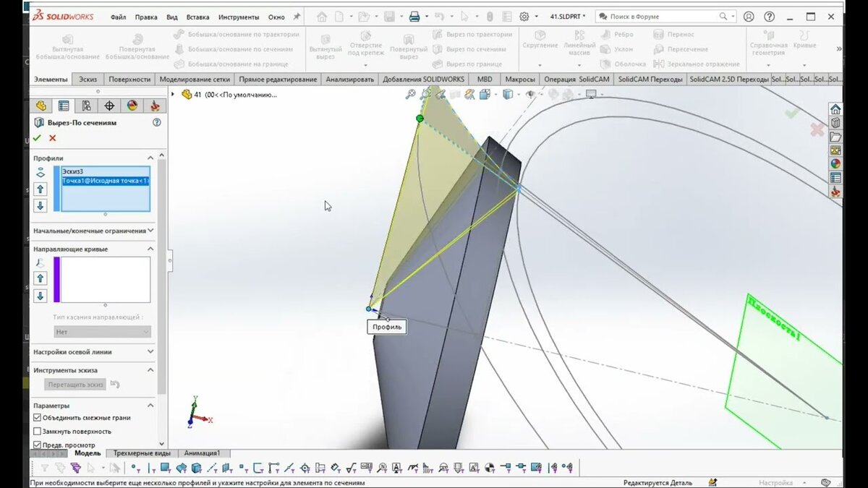Image resolution: width=868 pixels, height=488 pixels.
Task: Open the Правка menu
Action: click(147, 17)
